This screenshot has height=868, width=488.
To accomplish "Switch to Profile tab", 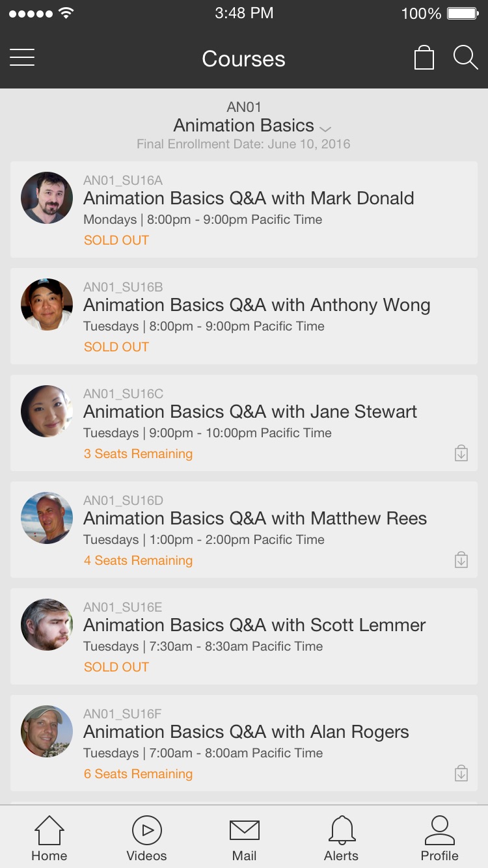I will pos(440,839).
